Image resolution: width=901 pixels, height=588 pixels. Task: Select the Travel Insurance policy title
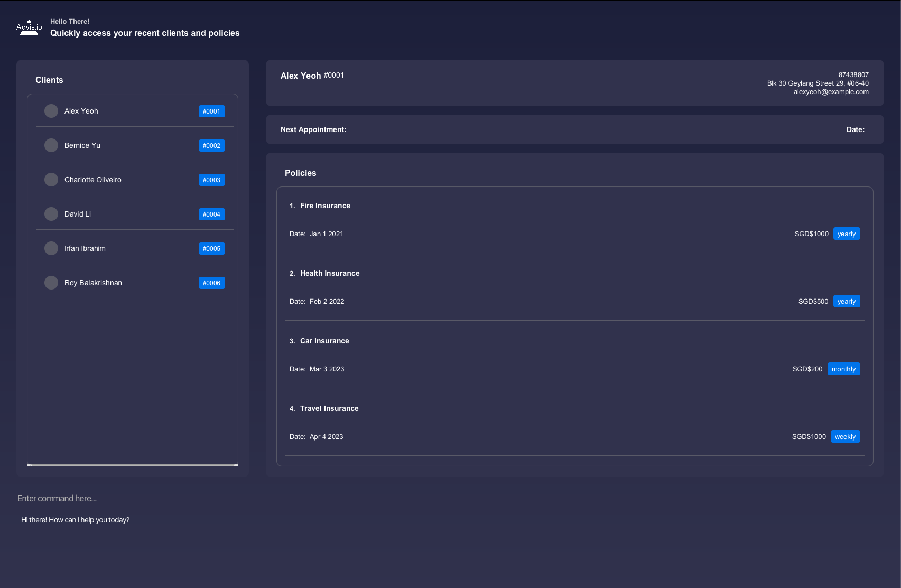click(x=329, y=408)
